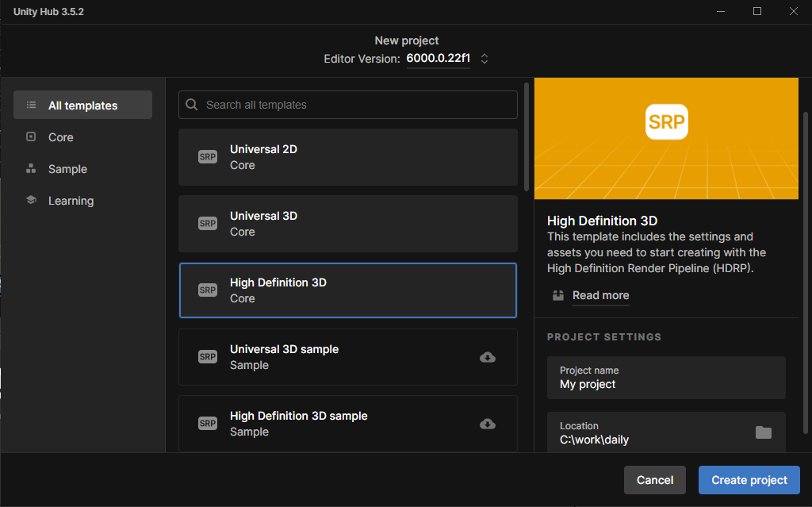Click SRP badge on High Definition 3D Core
The height and width of the screenshot is (507, 812).
click(x=208, y=290)
